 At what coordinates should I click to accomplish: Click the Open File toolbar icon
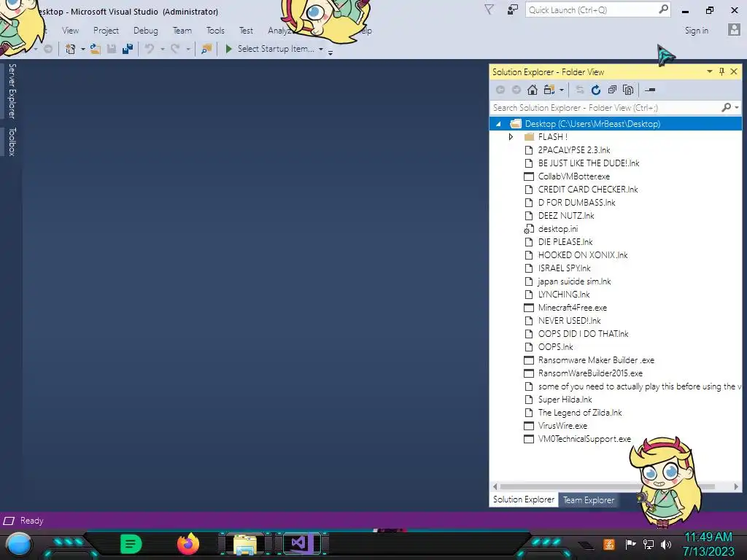coord(96,49)
